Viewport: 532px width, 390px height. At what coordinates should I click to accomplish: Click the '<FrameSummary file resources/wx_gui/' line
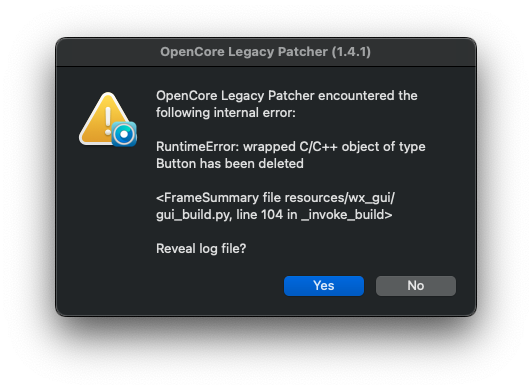[x=275, y=198]
